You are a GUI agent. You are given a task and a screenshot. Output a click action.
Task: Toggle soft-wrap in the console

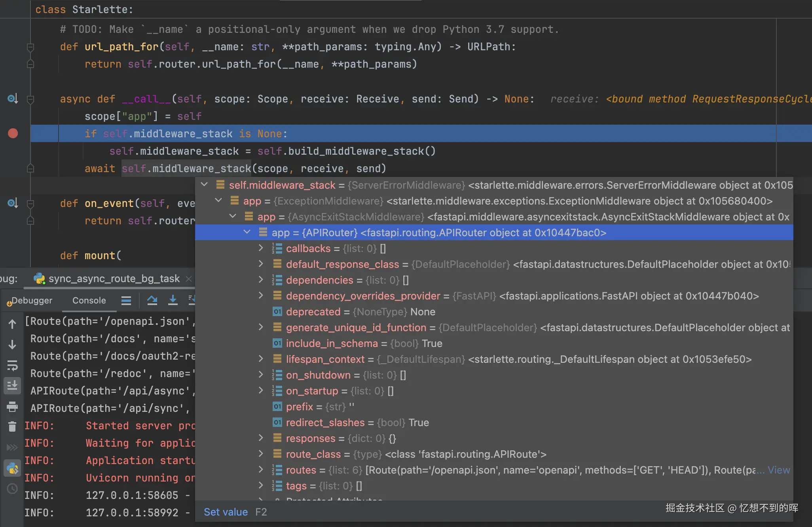pyautogui.click(x=12, y=365)
